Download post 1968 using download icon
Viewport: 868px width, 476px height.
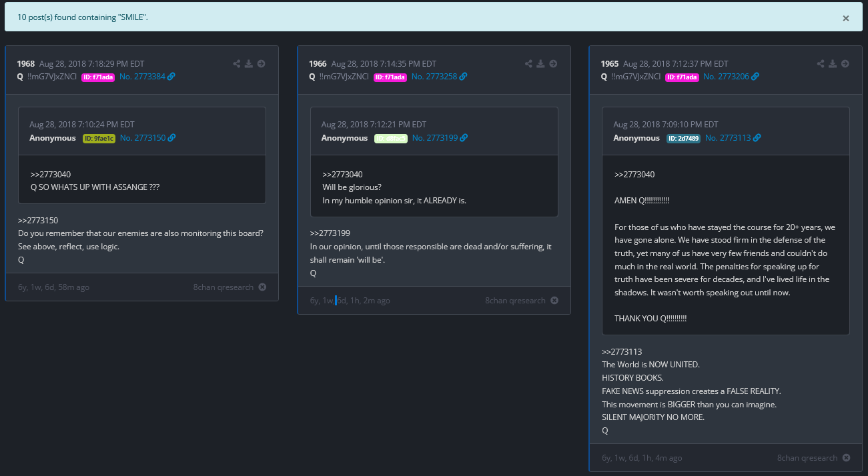[249, 64]
